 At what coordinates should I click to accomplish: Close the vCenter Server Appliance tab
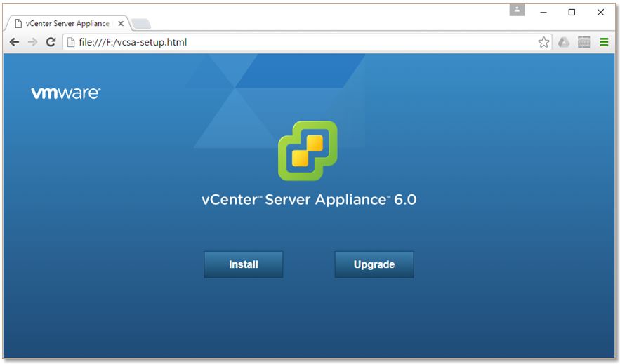pyautogui.click(x=121, y=24)
